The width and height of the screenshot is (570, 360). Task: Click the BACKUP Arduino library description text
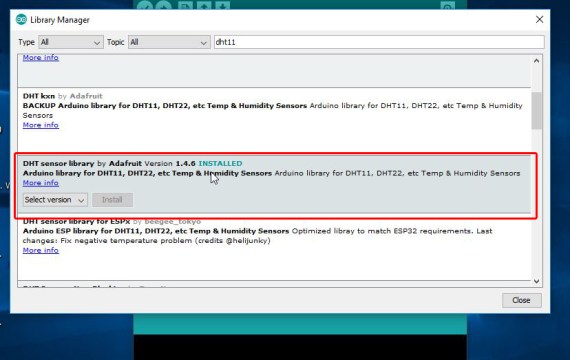[165, 105]
